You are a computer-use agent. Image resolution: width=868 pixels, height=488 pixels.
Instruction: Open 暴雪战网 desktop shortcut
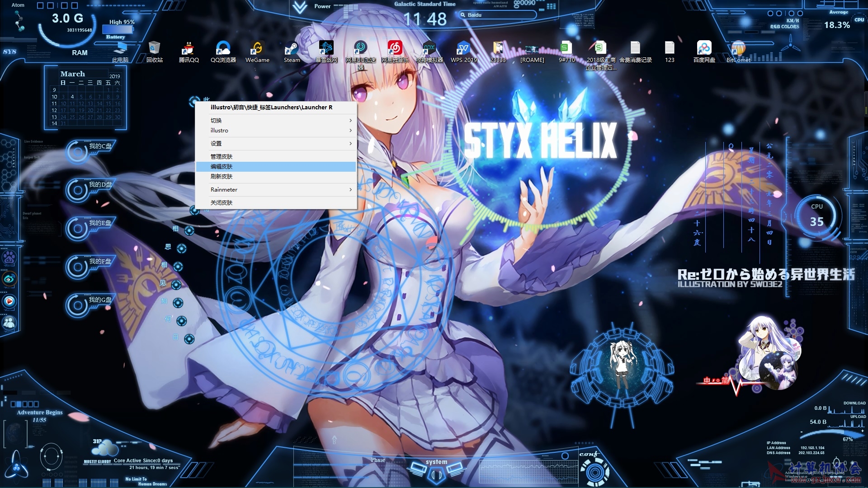(326, 52)
